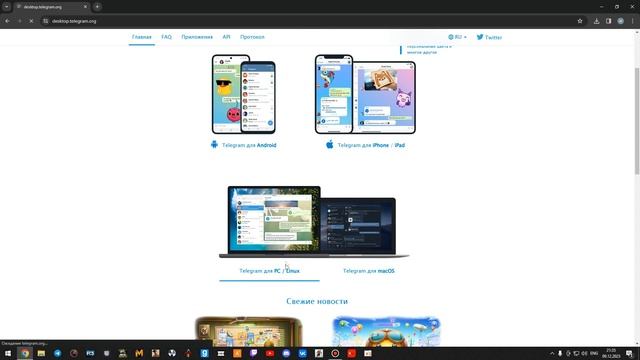
Task: Open the red YouTube taskbar icon
Action: 270,353
